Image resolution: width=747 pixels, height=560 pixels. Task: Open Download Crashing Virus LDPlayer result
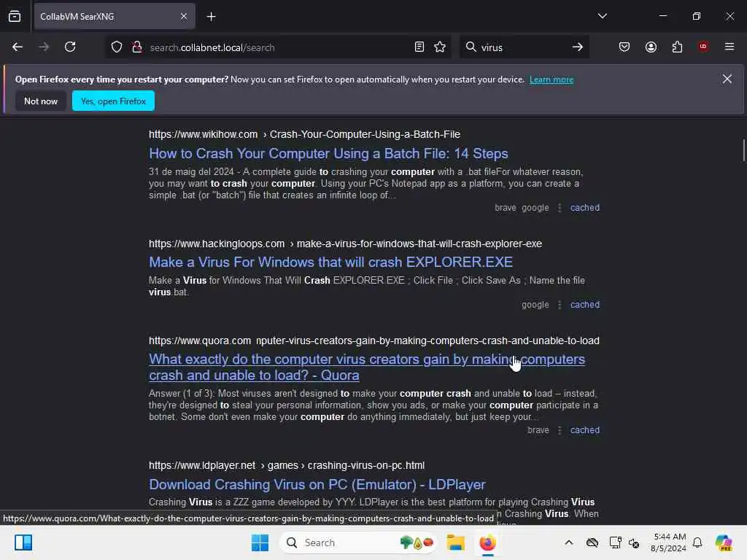317,484
